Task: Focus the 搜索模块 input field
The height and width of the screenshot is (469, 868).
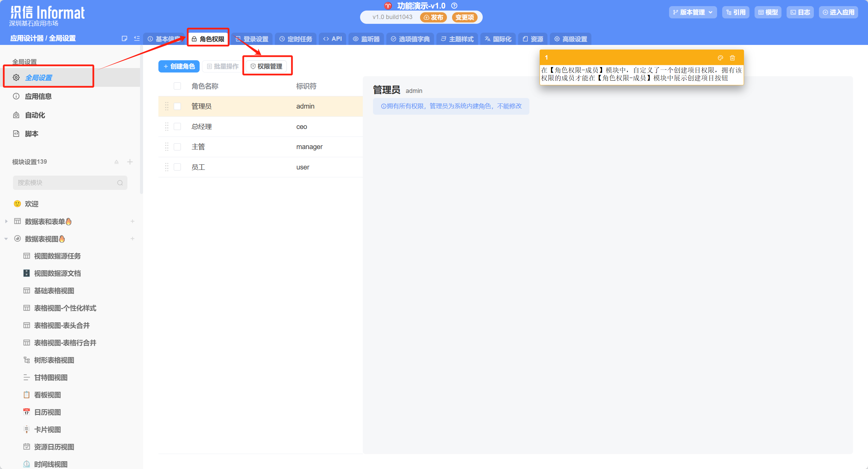Action: (x=65, y=183)
